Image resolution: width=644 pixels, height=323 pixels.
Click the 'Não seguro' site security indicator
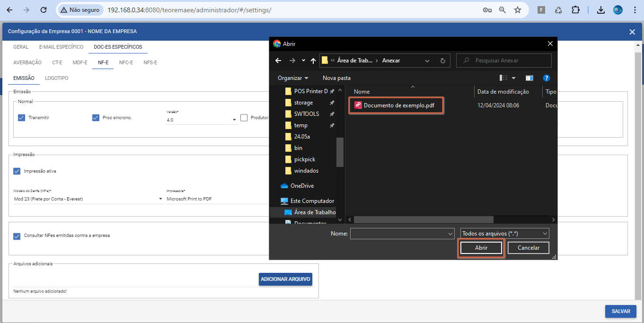click(x=80, y=10)
